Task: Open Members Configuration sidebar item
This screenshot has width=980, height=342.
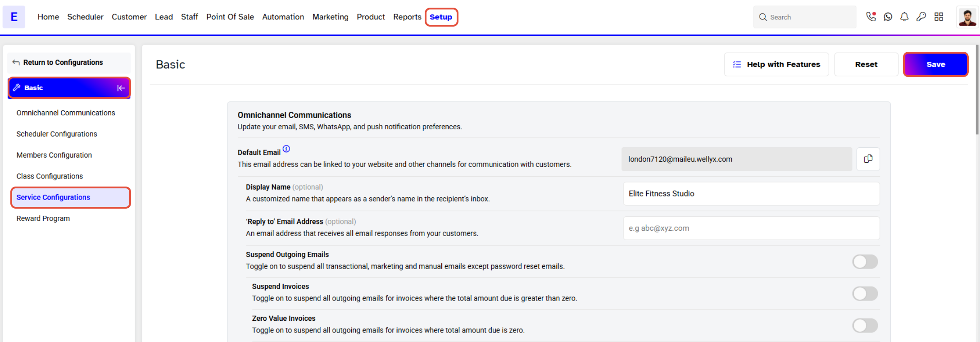Action: (54, 155)
